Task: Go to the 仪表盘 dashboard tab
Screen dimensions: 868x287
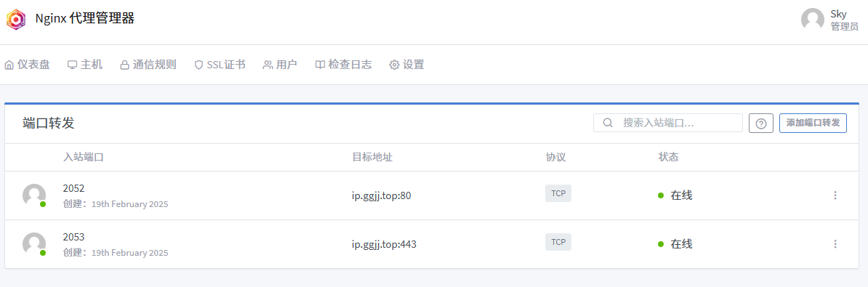Action: tap(27, 65)
